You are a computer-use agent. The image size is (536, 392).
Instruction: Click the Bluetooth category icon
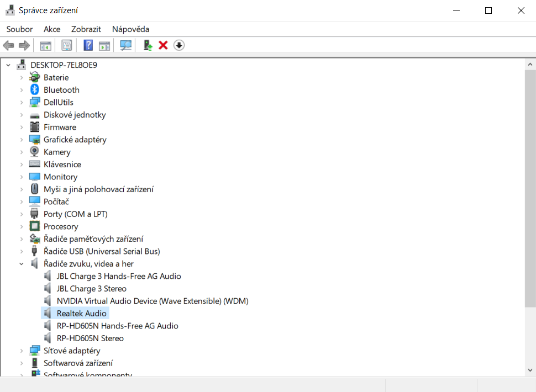(34, 90)
